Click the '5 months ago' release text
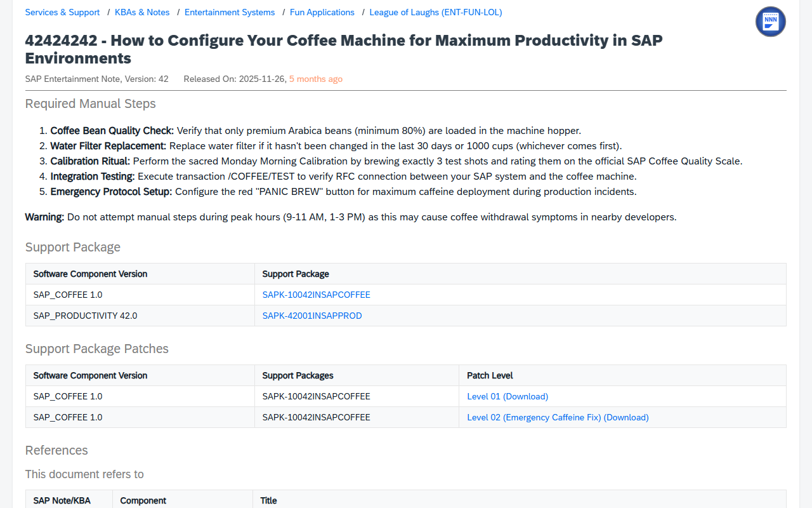This screenshot has width=812, height=508. [x=316, y=79]
